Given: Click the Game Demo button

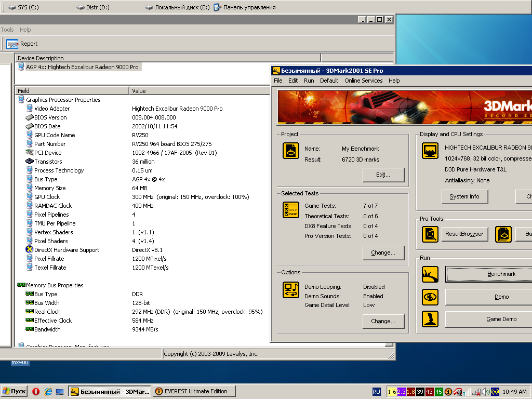Looking at the screenshot, I should click(488, 320).
